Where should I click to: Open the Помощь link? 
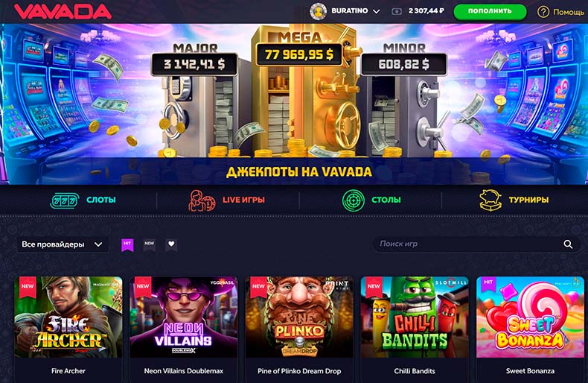pyautogui.click(x=569, y=12)
